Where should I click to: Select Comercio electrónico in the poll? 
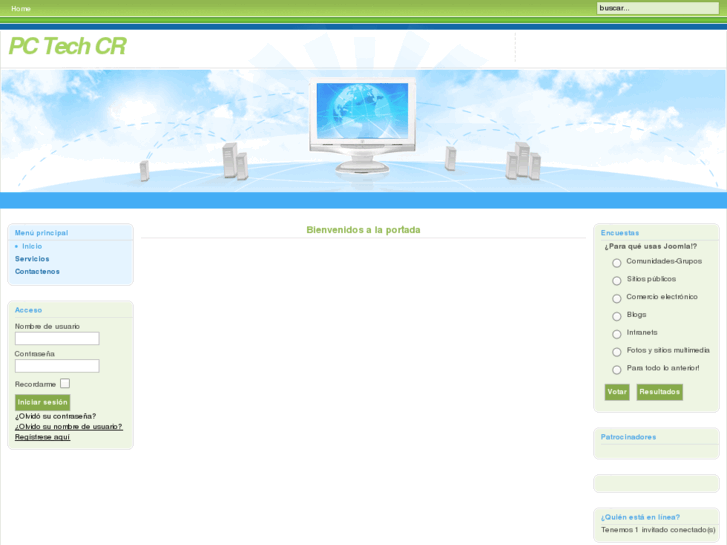[x=617, y=298]
